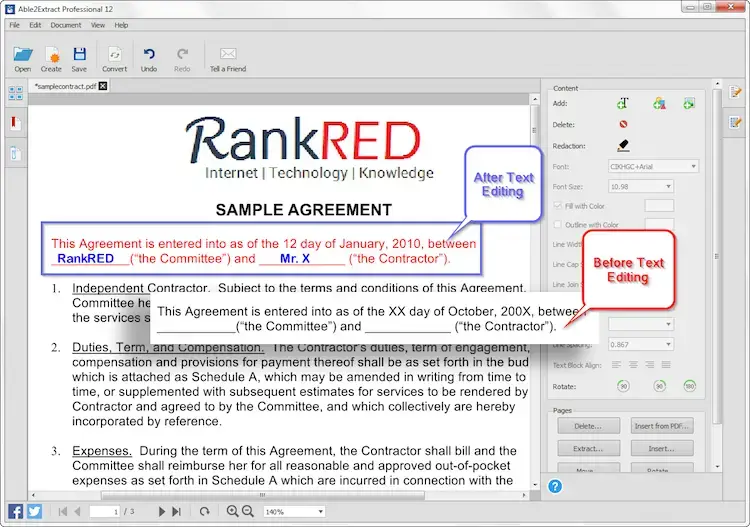This screenshot has width=750, height=527.
Task: Pick the Fill with Color swatch
Action: point(659,206)
